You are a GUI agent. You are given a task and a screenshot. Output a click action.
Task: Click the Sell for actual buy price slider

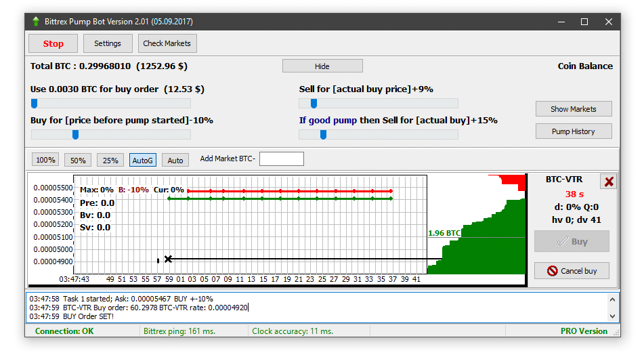coord(379,103)
